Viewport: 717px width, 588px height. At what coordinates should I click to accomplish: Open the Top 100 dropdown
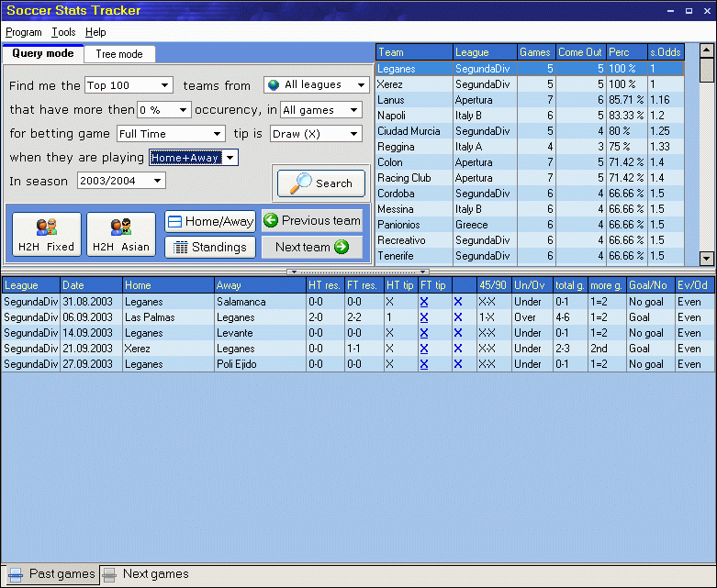coord(165,85)
